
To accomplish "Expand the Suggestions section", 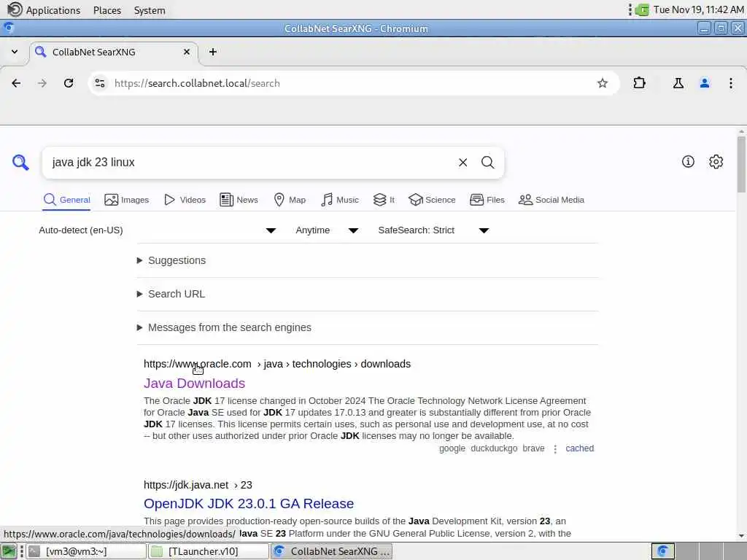I will point(172,260).
